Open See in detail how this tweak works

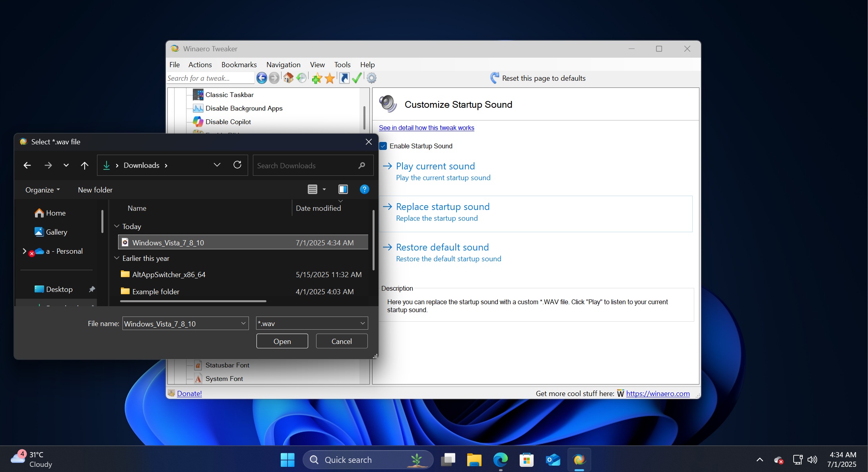(x=426, y=128)
